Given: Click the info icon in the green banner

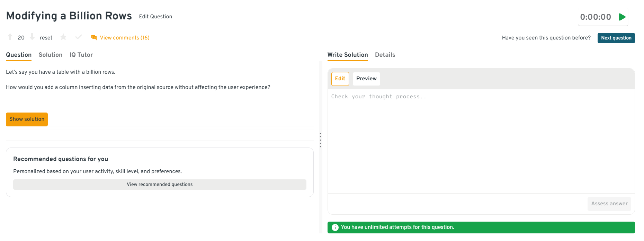Looking at the screenshot, I should tap(335, 227).
